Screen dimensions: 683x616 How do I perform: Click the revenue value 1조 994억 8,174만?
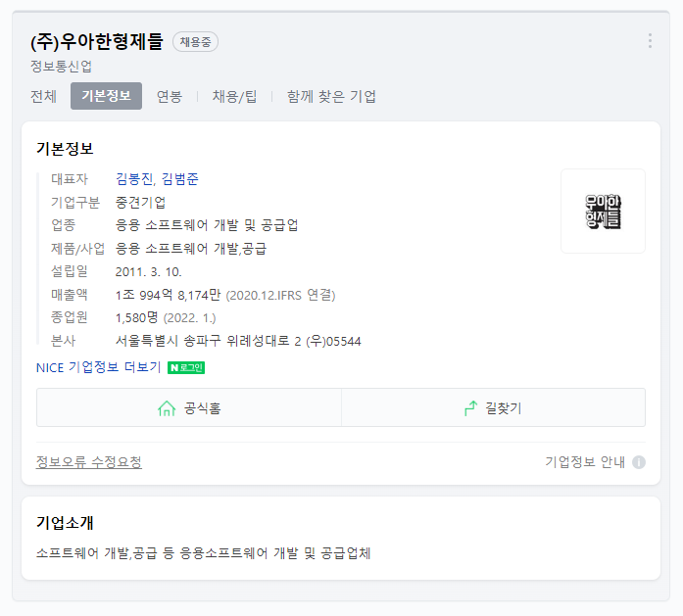click(168, 295)
